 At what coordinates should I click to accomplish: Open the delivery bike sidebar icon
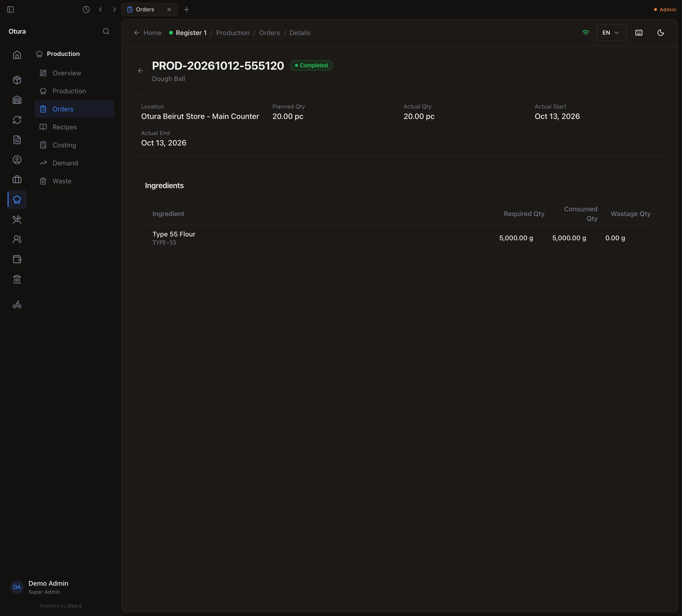[x=17, y=305]
